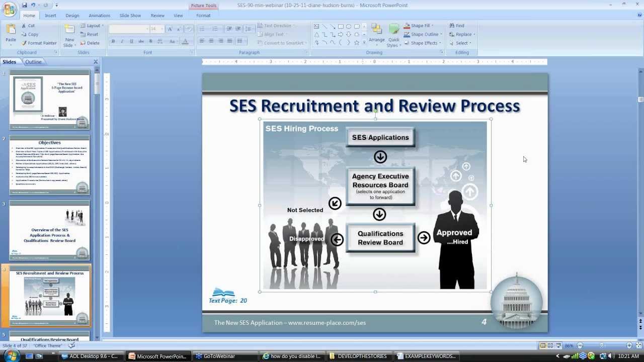The height and width of the screenshot is (362, 644).
Task: Open the Shape Effects dropdown
Action: (x=423, y=43)
